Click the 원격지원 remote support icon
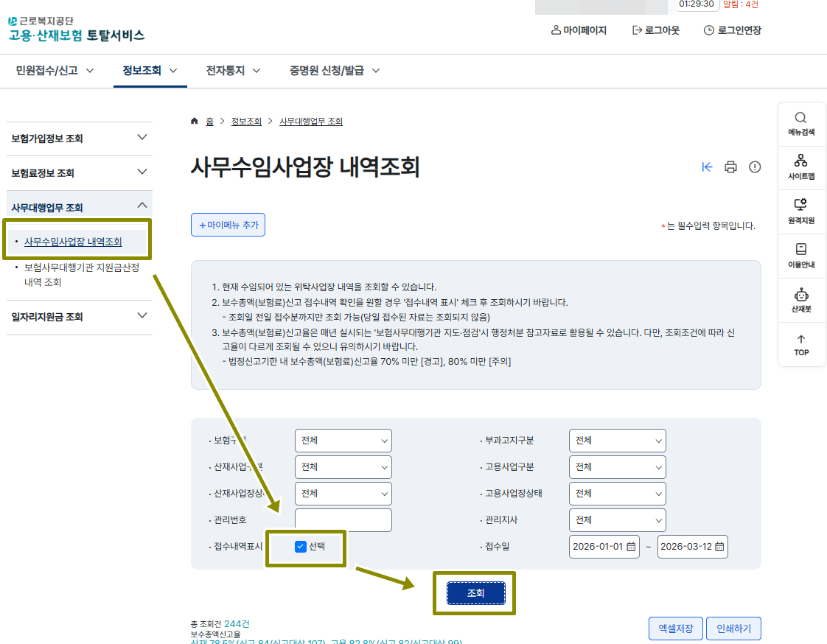Viewport: 827px width, 644px height. [x=800, y=211]
